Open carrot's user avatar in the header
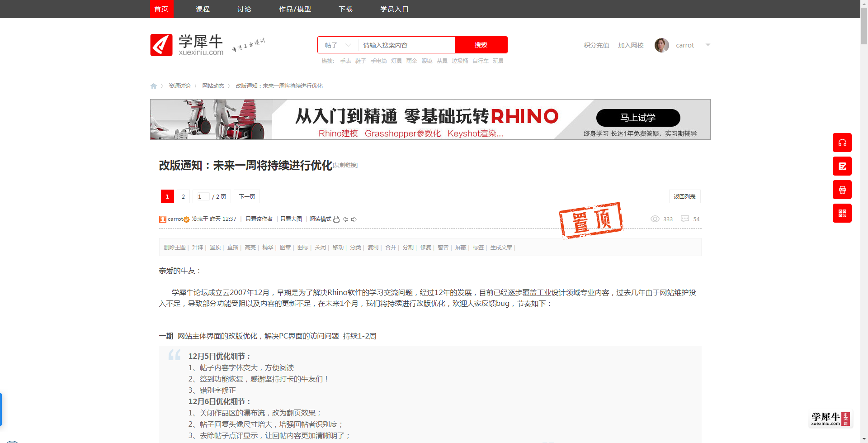Screen dimensions: 868x443 point(661,45)
